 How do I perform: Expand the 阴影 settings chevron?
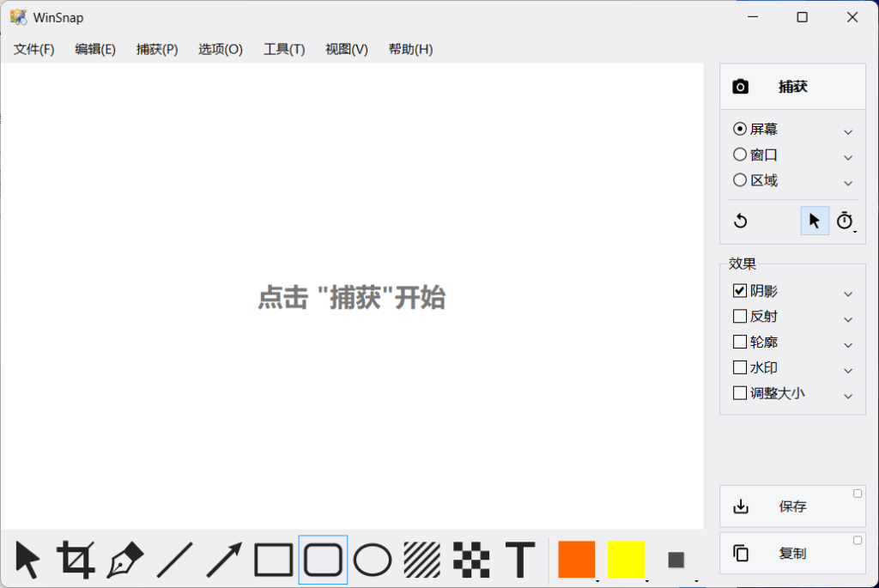click(847, 294)
